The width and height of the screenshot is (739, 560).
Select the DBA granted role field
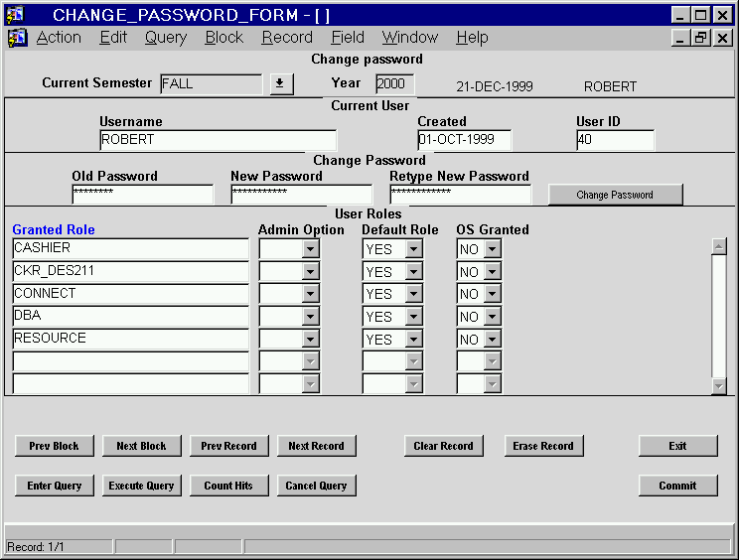tap(130, 316)
